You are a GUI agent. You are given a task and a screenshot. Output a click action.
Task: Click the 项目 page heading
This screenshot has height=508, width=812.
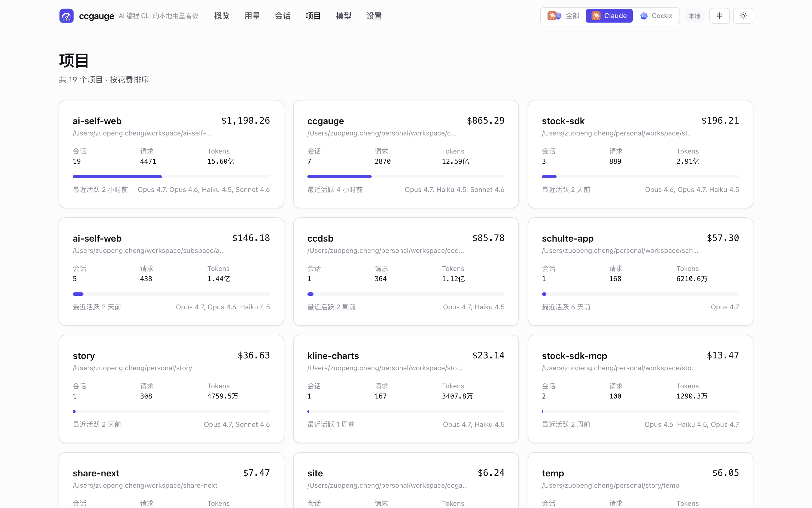74,61
